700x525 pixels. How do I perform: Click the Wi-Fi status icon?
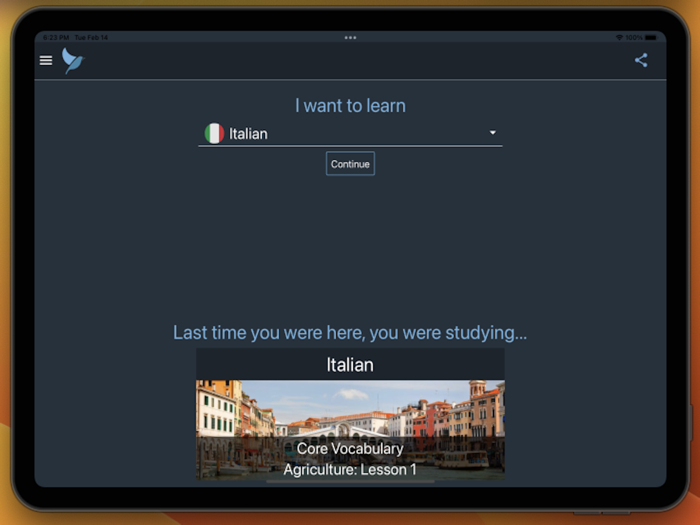coord(619,38)
